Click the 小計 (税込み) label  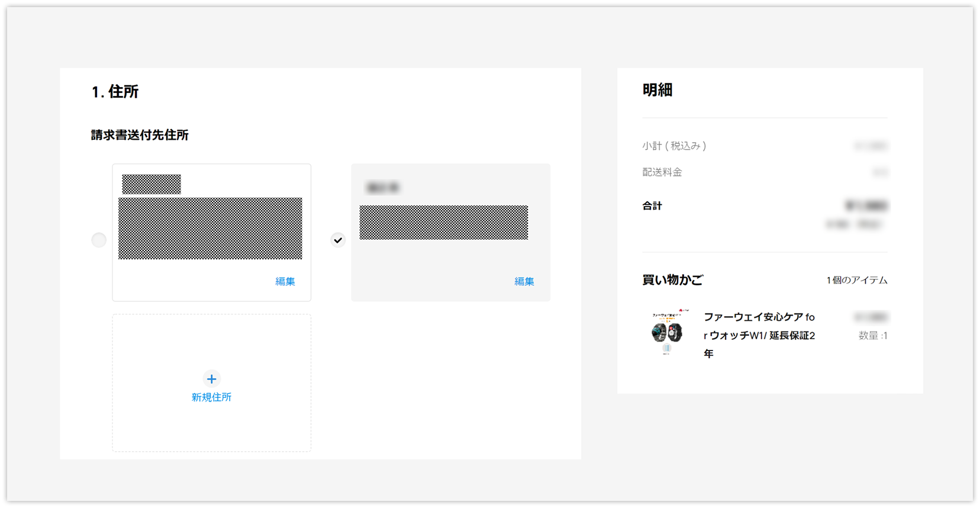tap(674, 146)
